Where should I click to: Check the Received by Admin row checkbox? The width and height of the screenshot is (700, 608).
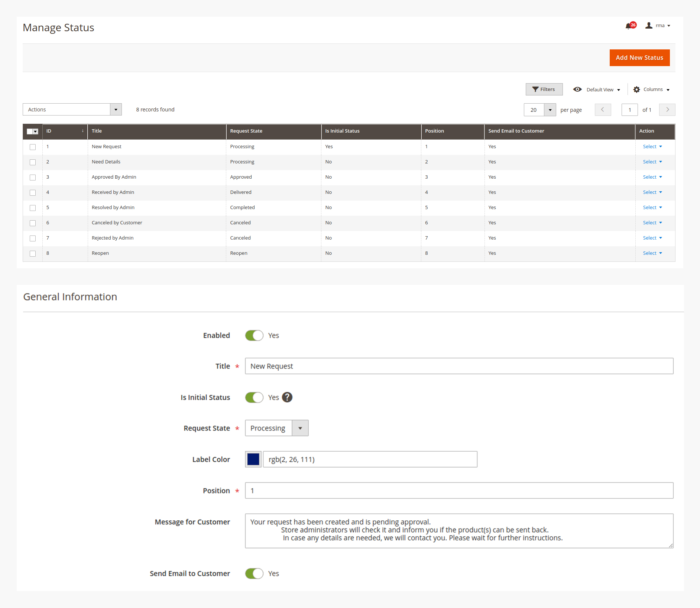33,193
